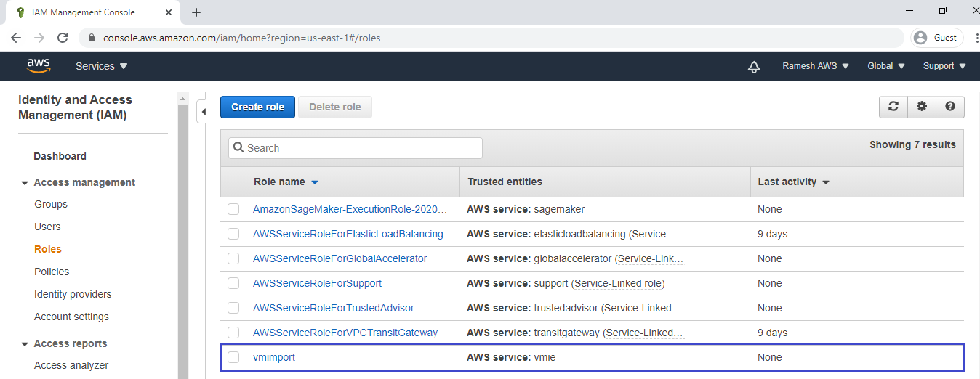Open the Global region dropdown
Viewport: 980px width, 379px height.
point(886,66)
